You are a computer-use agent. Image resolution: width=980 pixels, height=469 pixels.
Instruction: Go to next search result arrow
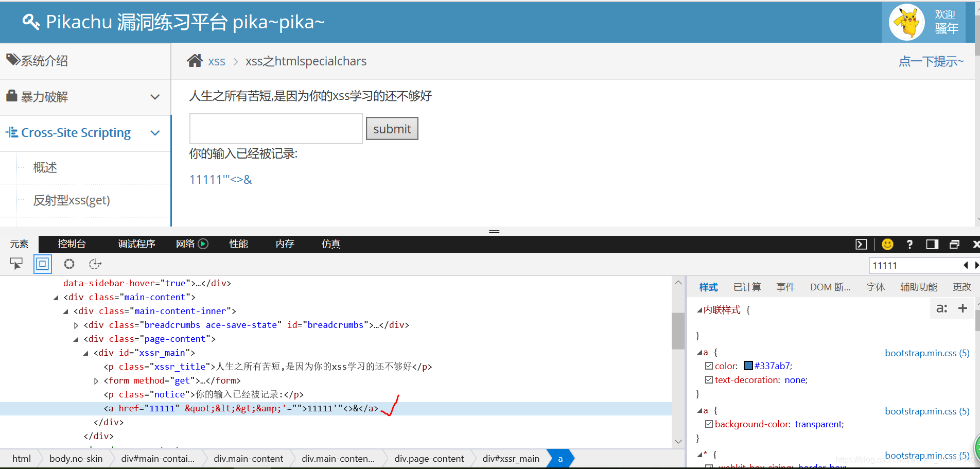tap(976, 265)
